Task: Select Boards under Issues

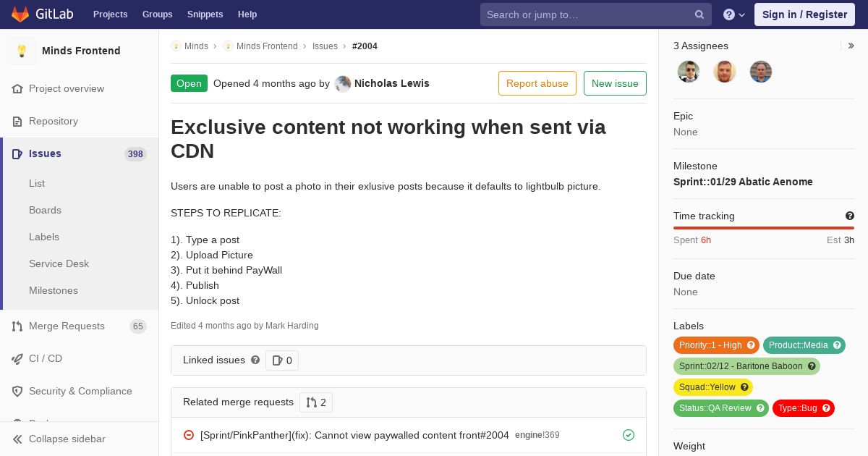Action: tap(45, 211)
